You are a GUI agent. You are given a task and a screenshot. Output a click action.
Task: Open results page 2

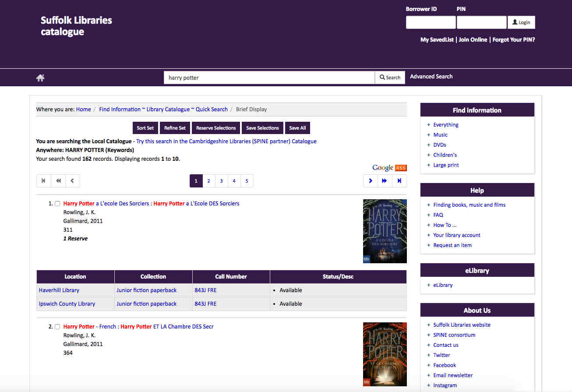[209, 181]
